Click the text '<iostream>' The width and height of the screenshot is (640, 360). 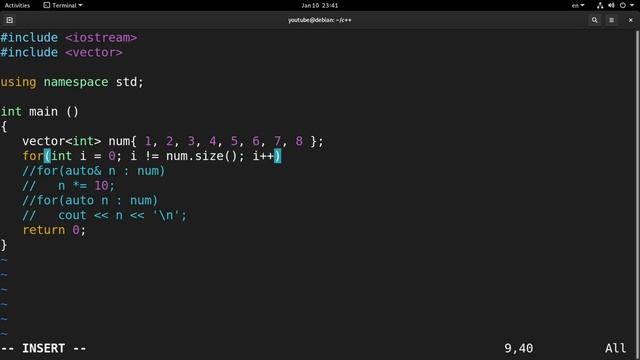click(101, 38)
